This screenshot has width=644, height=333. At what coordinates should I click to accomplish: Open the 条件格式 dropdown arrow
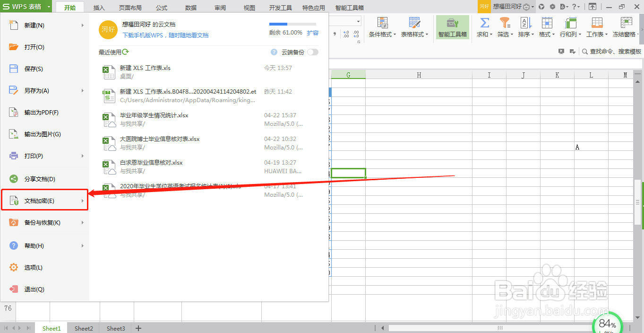[x=395, y=35]
